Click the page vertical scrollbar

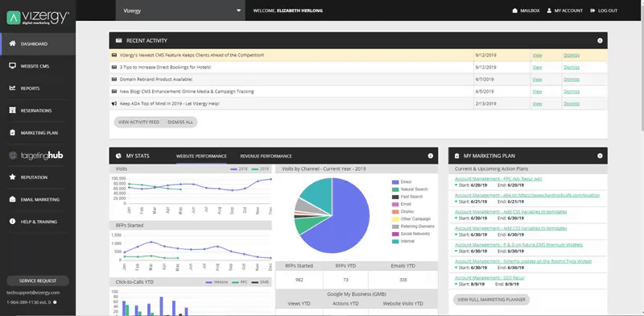[x=642, y=158]
